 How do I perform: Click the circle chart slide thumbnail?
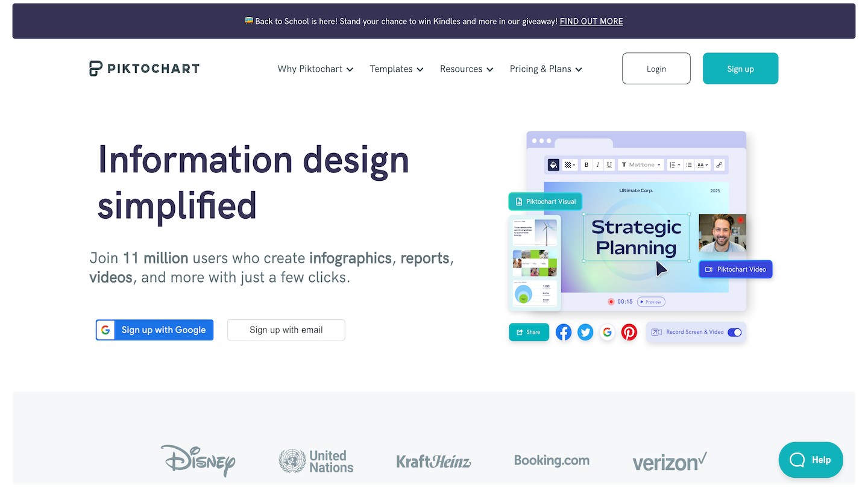pos(535,293)
